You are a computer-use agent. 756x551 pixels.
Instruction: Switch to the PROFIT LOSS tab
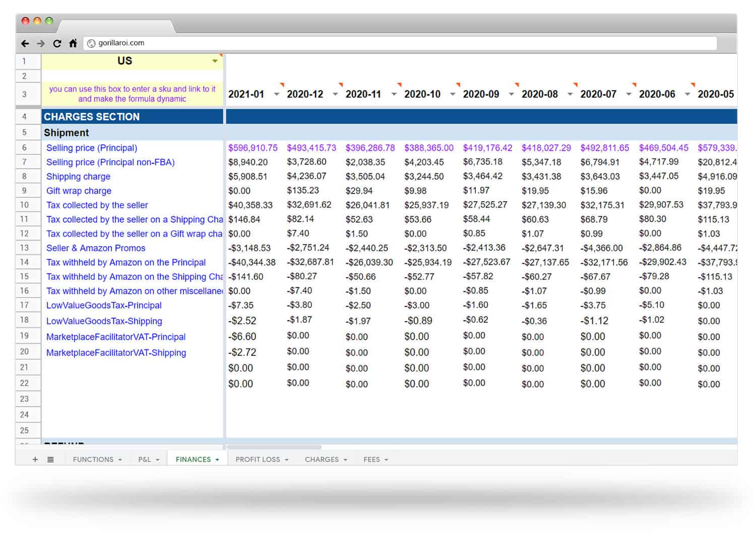coord(259,459)
